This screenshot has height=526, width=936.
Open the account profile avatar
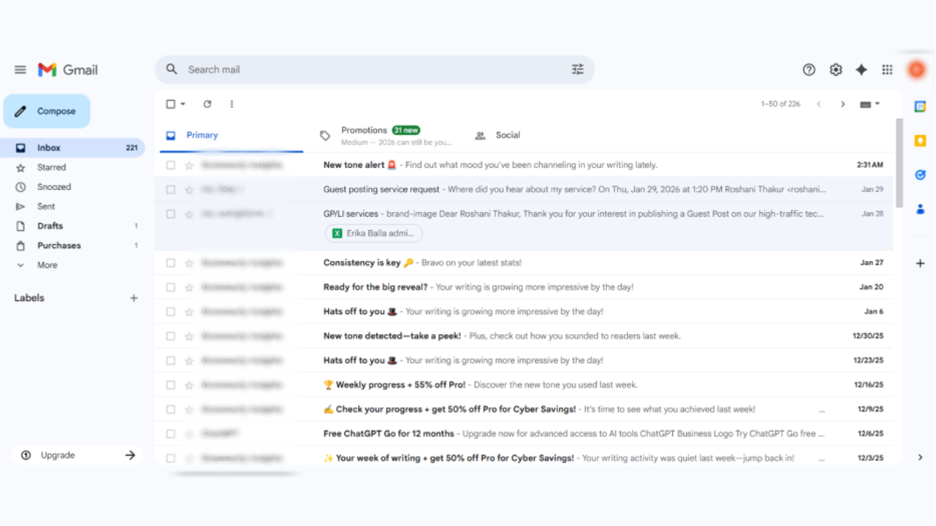[917, 70]
